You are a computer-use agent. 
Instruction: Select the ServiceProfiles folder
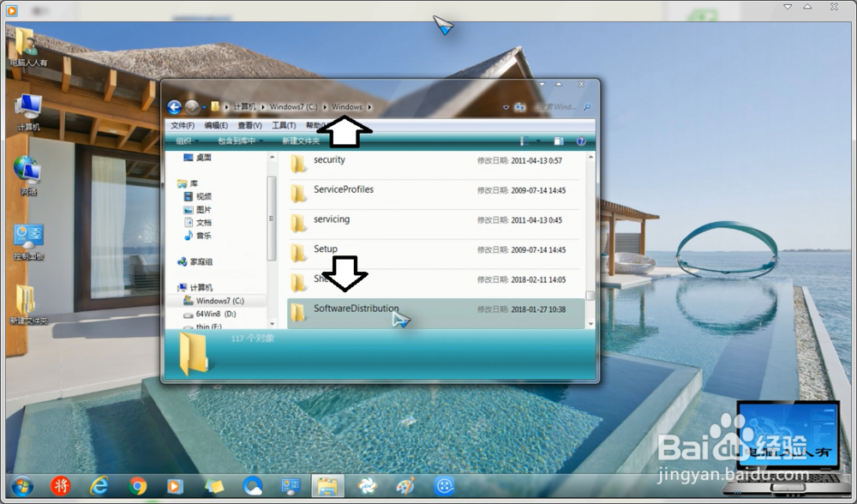(x=434, y=193)
